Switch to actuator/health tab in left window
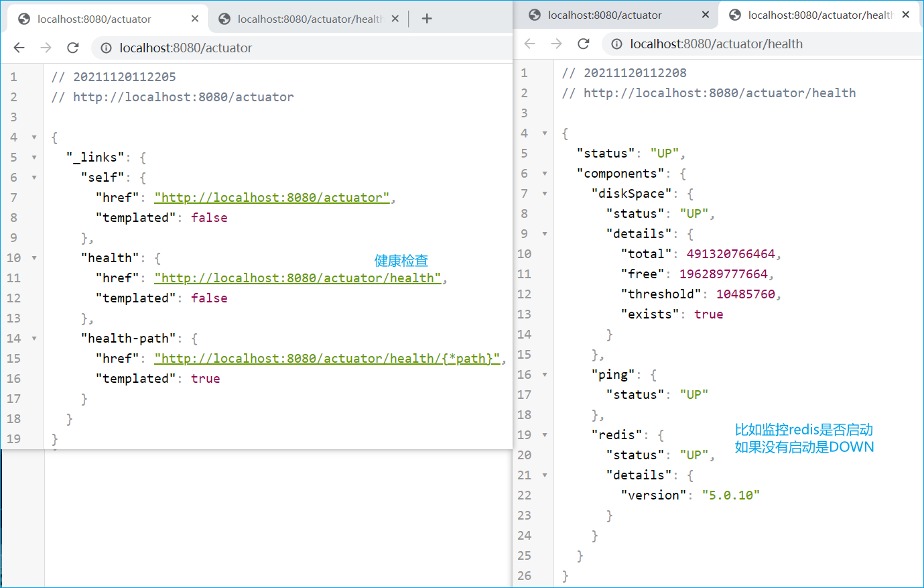This screenshot has height=588, width=924. coord(309,19)
